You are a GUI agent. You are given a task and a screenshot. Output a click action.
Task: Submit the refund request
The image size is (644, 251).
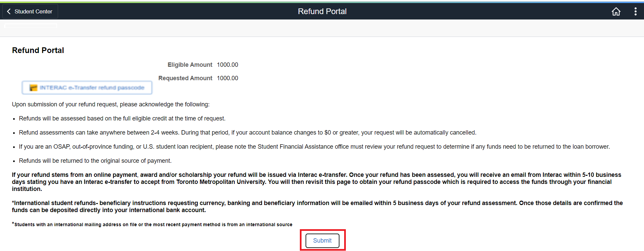tap(322, 241)
